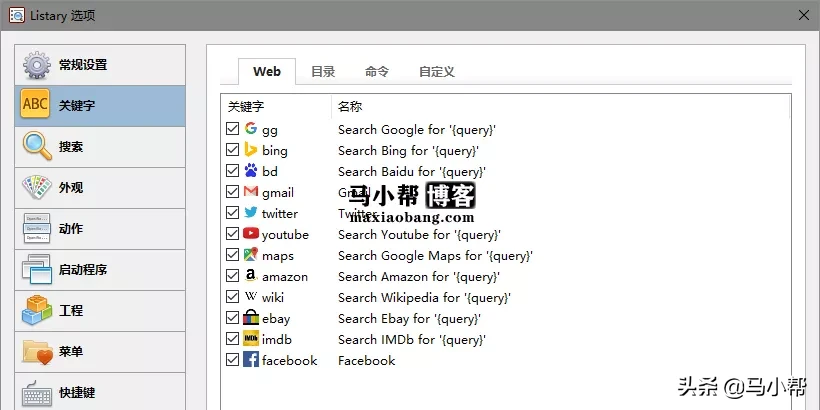Image resolution: width=820 pixels, height=410 pixels.
Task: Disable the youtube keyword checkbox
Action: pos(232,234)
